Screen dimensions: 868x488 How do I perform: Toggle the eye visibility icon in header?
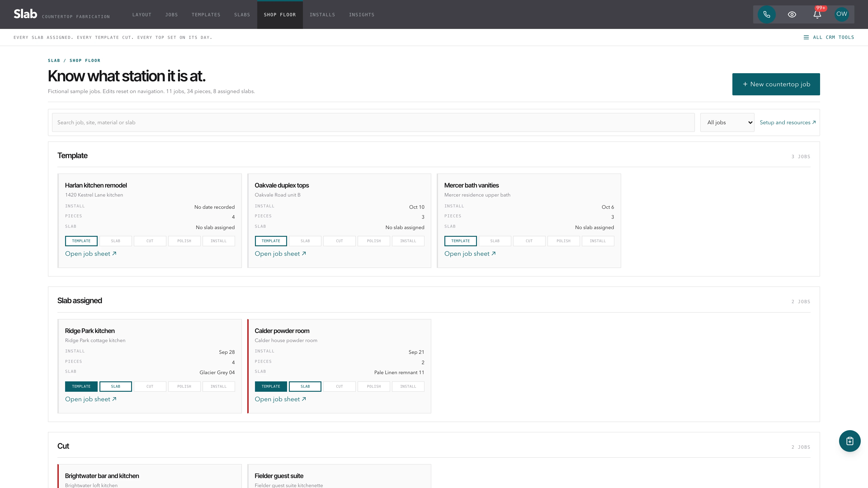792,14
